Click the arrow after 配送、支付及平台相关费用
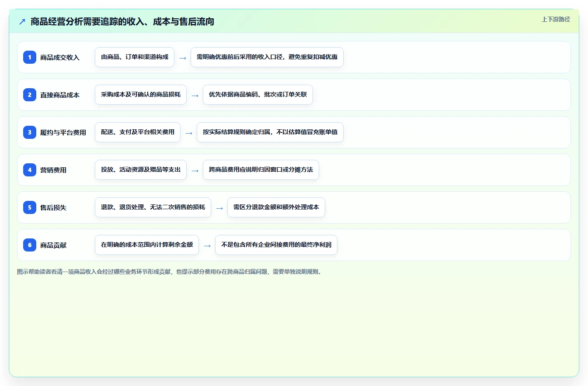The image size is (588, 386). pyautogui.click(x=189, y=133)
